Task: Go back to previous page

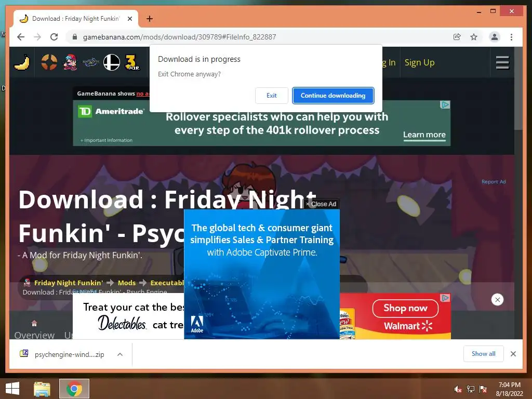Action: click(21, 37)
